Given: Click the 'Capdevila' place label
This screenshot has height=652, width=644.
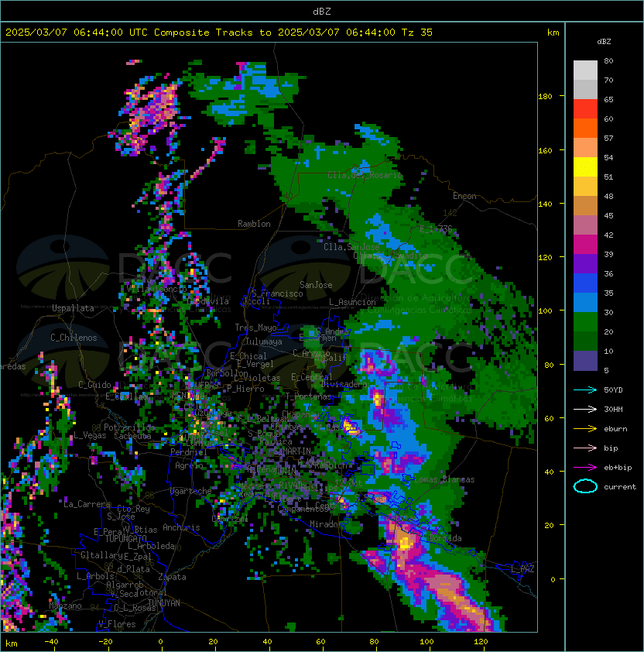Looking at the screenshot, I should click(x=208, y=301).
